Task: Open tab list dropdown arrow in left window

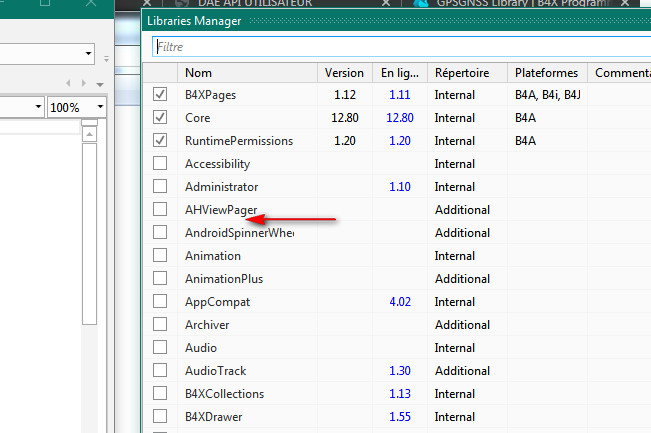Action: [x=100, y=84]
